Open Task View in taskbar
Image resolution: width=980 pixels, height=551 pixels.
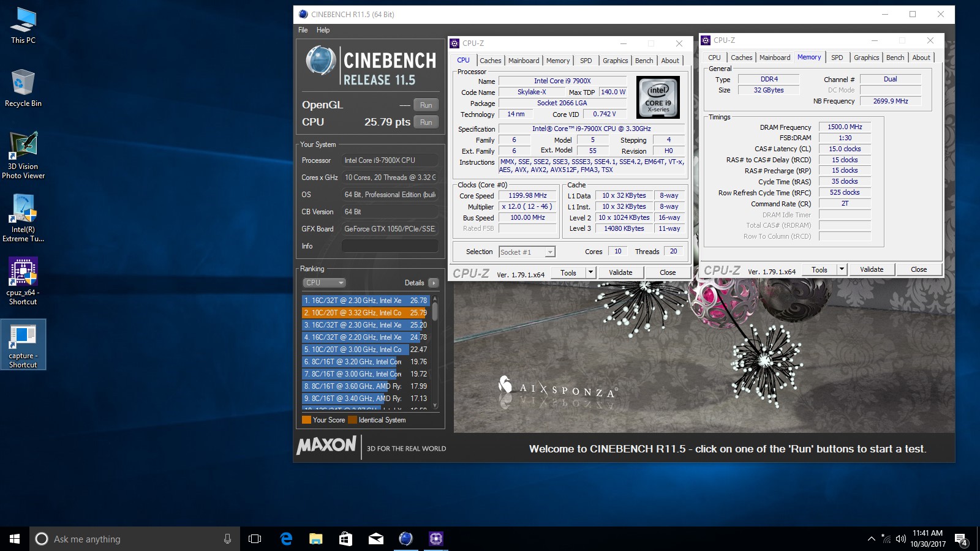[255, 539]
